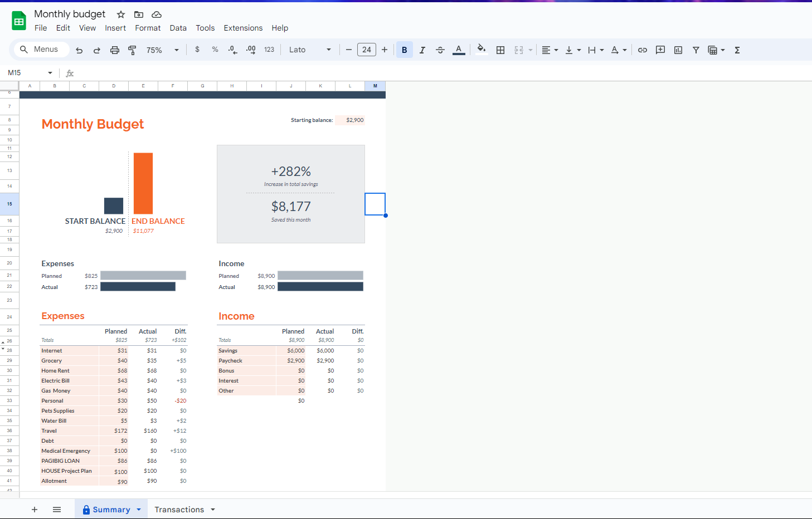Expand the Merge cells dropdown arrow

point(531,50)
